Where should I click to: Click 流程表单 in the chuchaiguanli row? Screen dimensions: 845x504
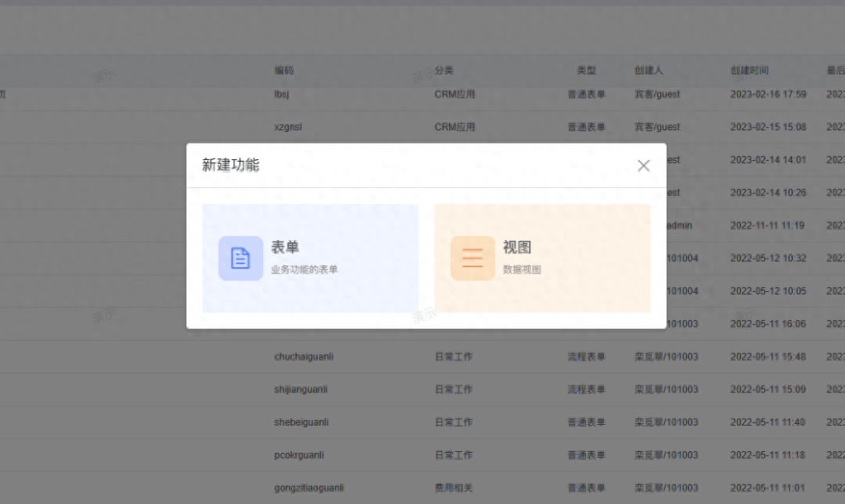pyautogui.click(x=587, y=356)
